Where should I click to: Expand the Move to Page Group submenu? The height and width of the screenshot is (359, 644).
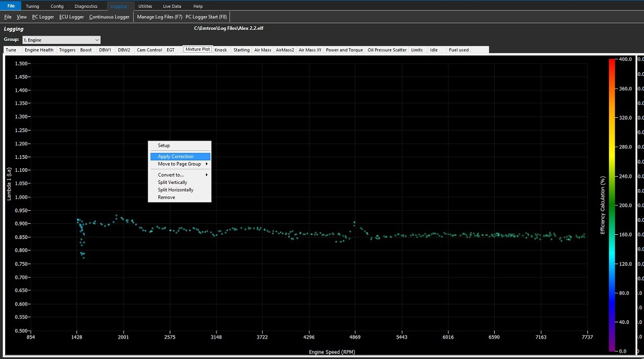[180, 164]
